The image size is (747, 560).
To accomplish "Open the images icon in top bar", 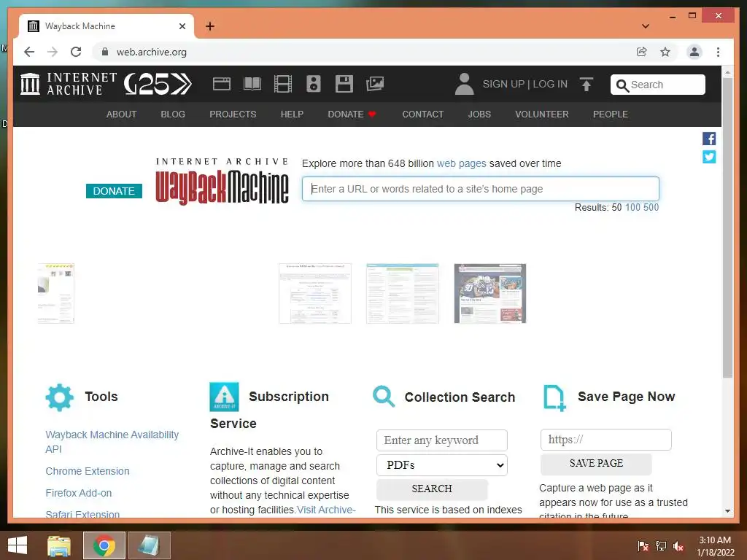I will point(375,84).
